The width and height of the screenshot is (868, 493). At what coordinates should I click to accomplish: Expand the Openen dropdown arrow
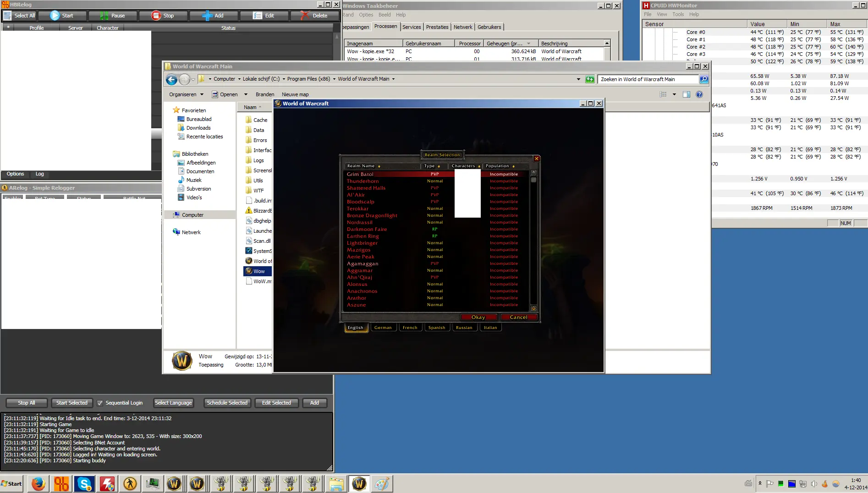pos(246,94)
